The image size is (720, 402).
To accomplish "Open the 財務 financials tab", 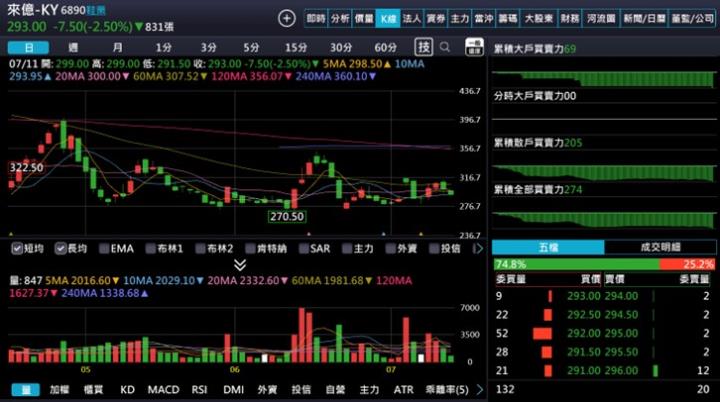I will pyautogui.click(x=569, y=18).
